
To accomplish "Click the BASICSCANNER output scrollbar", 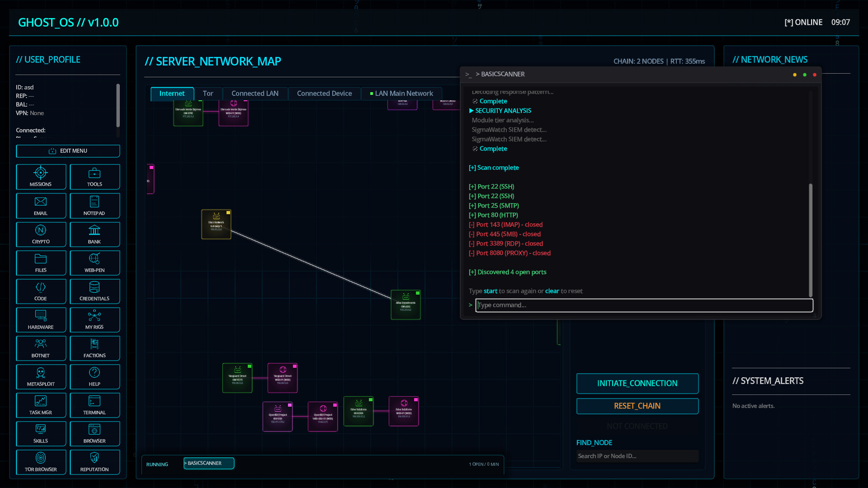I will coord(811,239).
